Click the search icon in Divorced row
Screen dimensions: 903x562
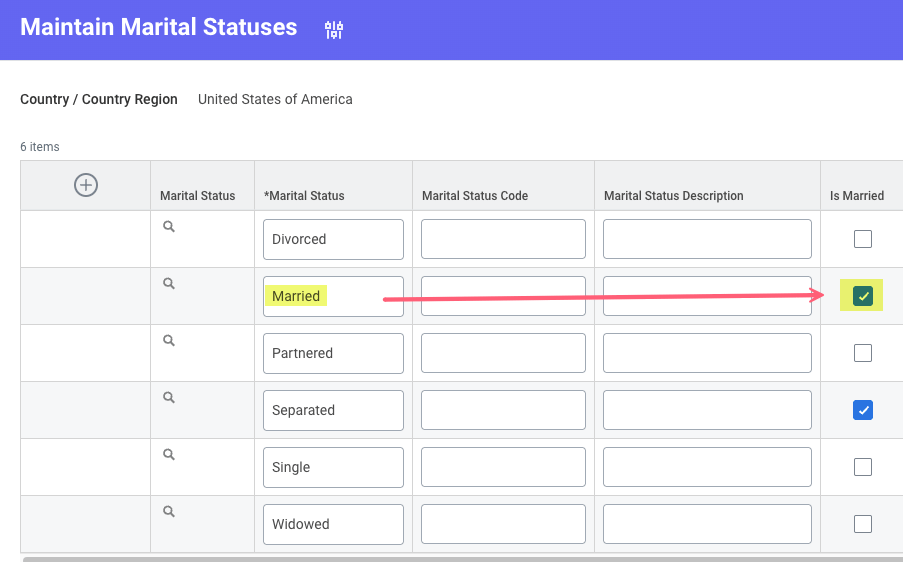click(169, 227)
